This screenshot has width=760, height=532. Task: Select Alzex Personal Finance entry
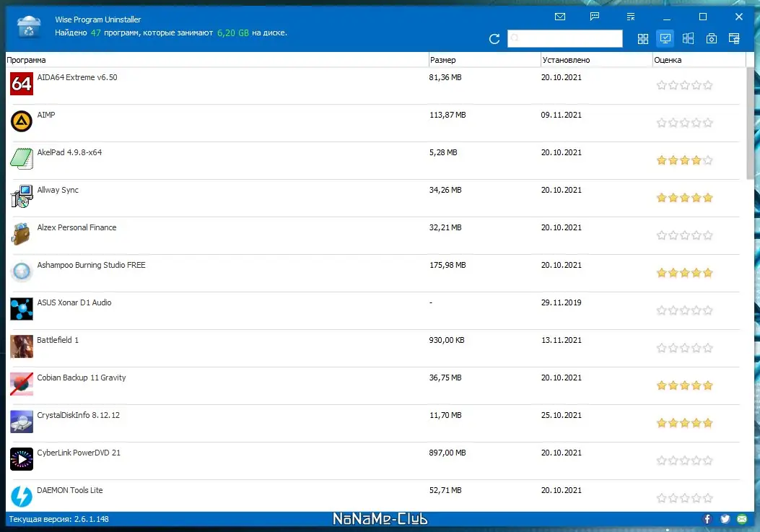77,227
